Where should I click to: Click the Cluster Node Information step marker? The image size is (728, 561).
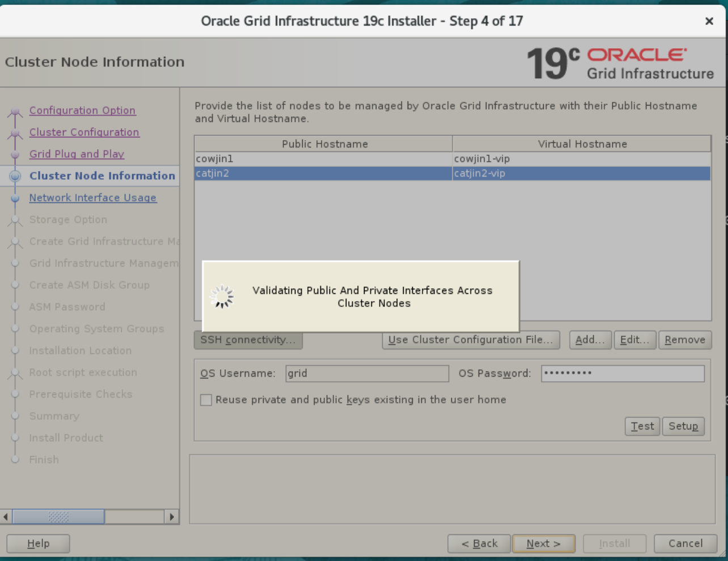15,176
